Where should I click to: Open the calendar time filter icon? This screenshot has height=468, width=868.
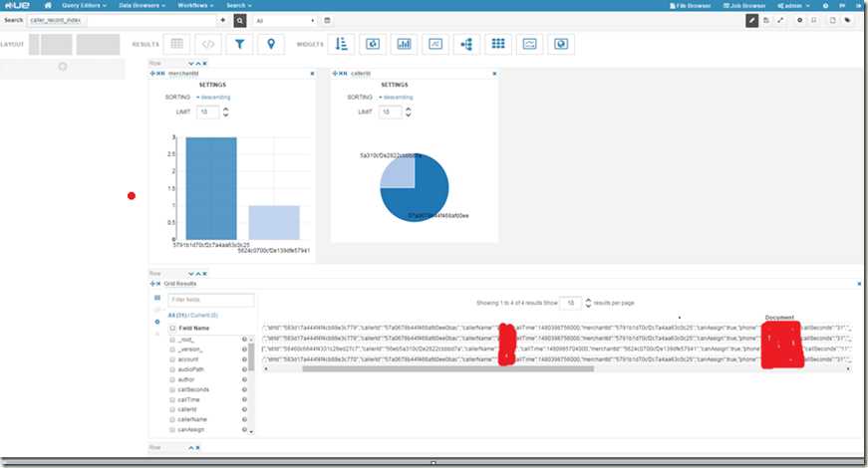(x=327, y=21)
